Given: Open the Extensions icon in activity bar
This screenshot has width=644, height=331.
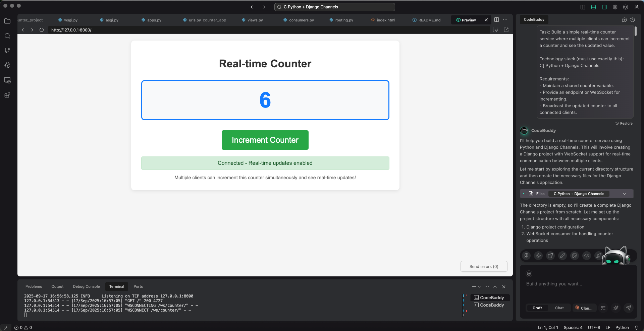Looking at the screenshot, I should [x=7, y=95].
